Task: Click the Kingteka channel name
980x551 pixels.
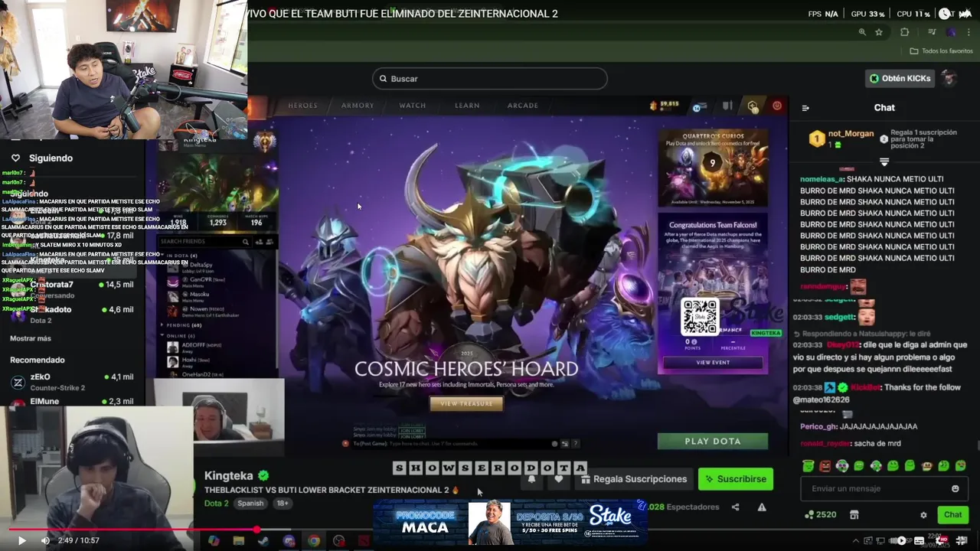Action: pyautogui.click(x=229, y=475)
